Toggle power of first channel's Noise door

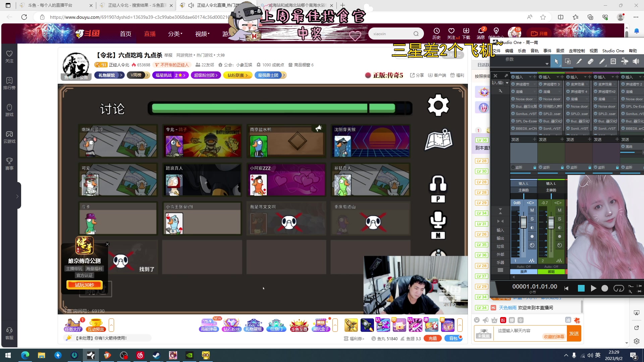(x=513, y=99)
